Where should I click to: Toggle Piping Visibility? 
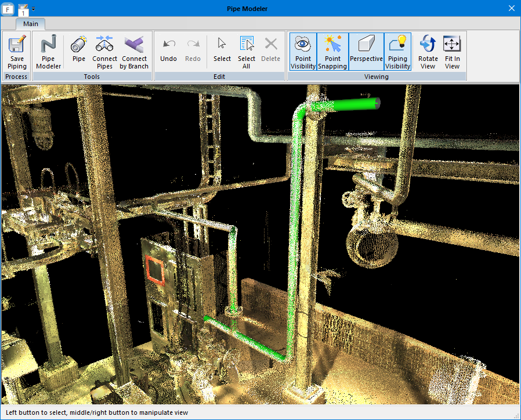397,52
